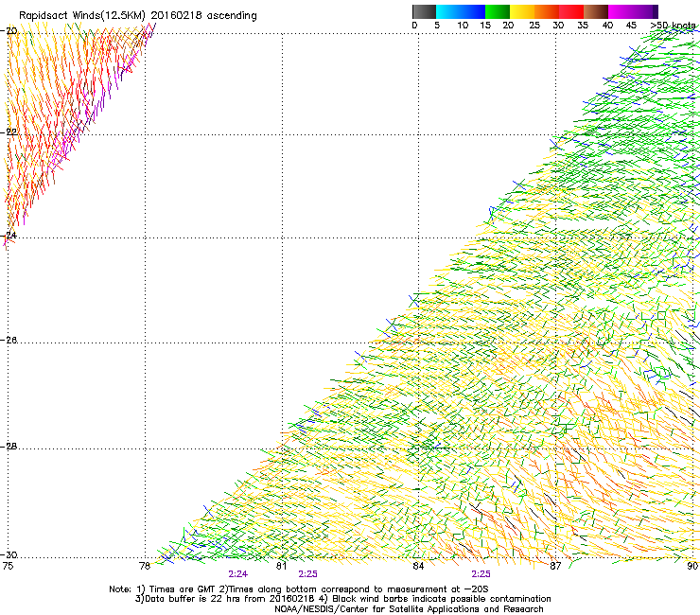Click the longitude label 75
The width and height of the screenshot is (700, 615).
tap(8, 566)
